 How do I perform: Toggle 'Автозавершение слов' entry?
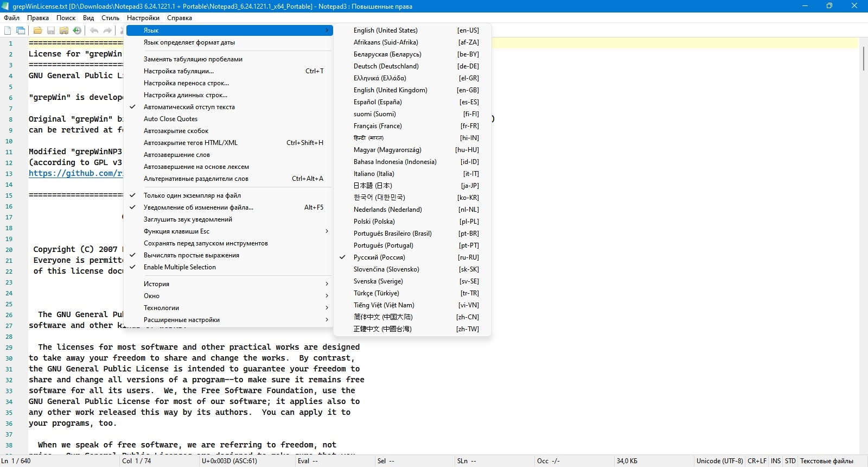tap(228, 155)
